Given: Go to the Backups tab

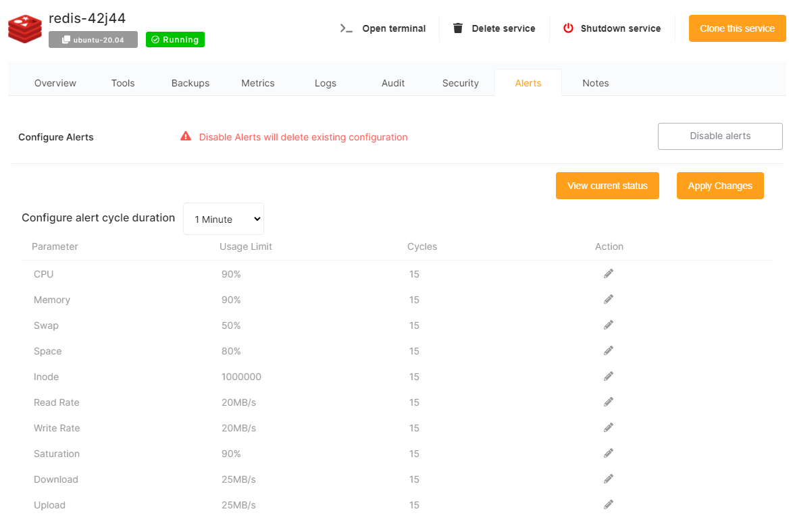Looking at the screenshot, I should click(x=190, y=83).
